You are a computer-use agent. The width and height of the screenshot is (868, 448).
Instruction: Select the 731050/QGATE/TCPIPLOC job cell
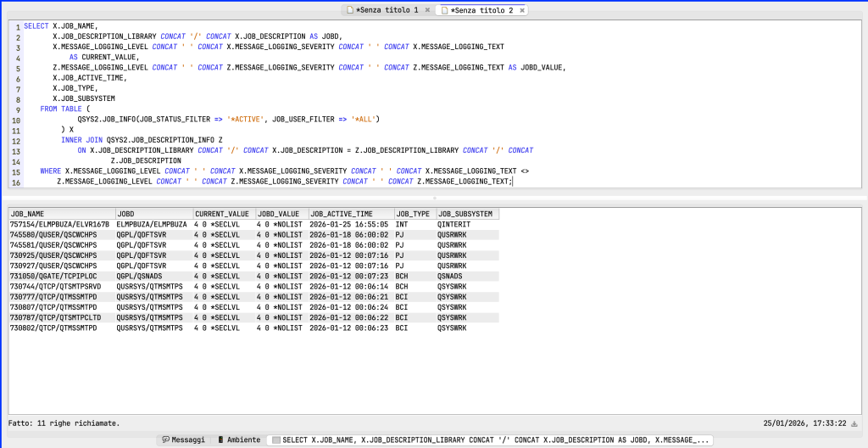click(53, 276)
